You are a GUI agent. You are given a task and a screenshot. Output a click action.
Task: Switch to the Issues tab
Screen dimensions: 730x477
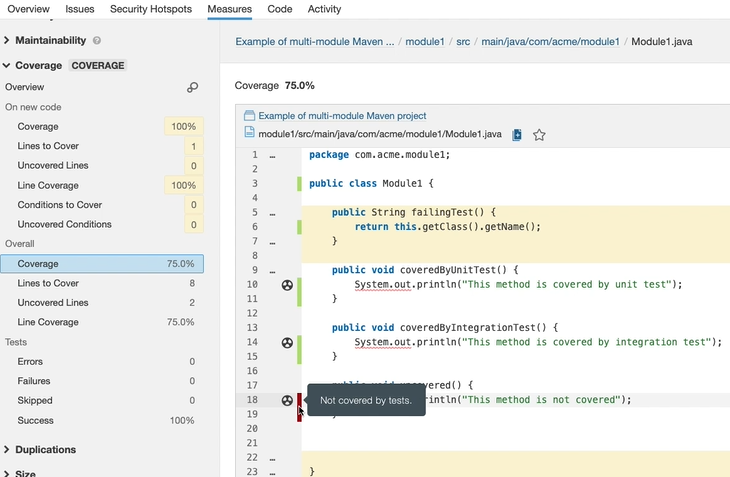click(x=80, y=9)
